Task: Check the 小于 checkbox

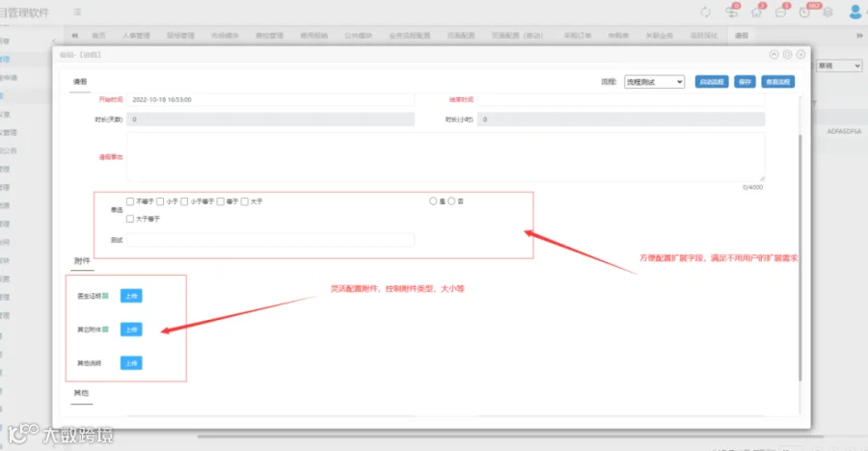Action: pos(160,201)
